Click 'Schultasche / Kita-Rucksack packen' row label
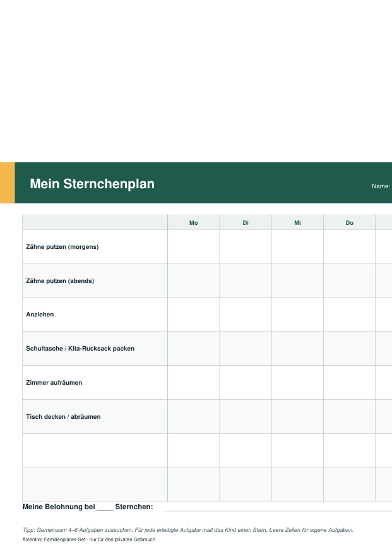The width and height of the screenshot is (392, 554). click(x=80, y=348)
